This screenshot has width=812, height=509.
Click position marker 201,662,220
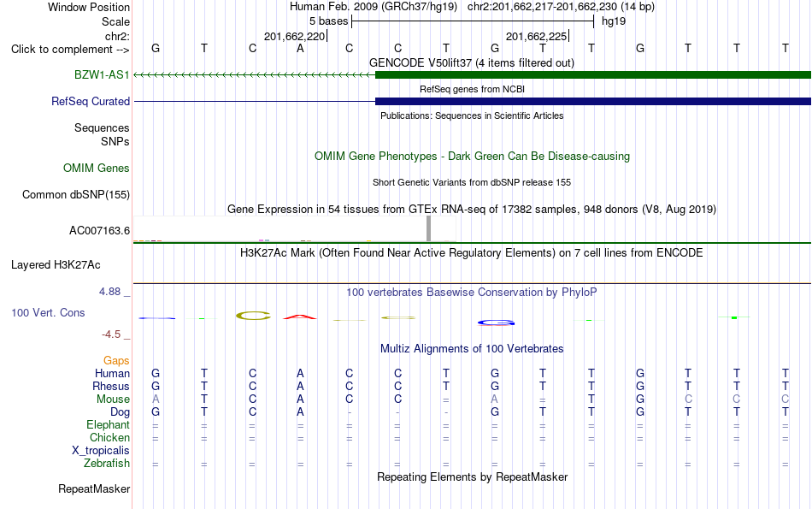point(294,36)
